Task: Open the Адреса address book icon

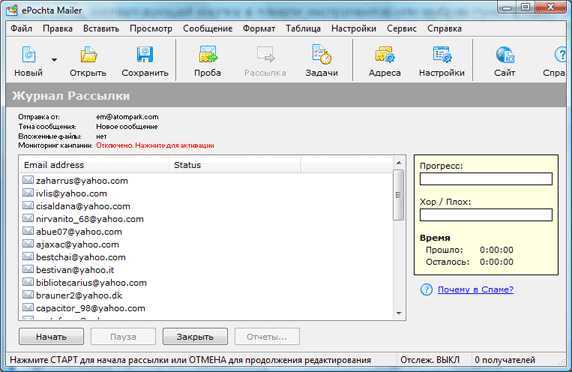Action: click(x=384, y=55)
